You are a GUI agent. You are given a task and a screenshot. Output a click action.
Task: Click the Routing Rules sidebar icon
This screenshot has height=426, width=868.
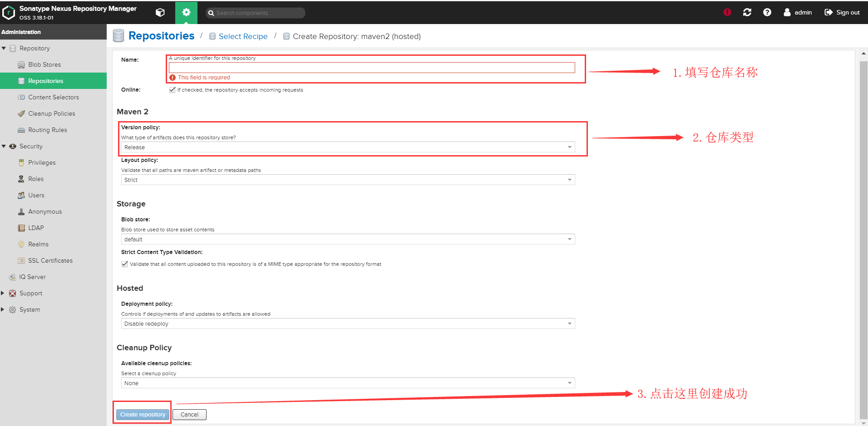[x=21, y=130]
